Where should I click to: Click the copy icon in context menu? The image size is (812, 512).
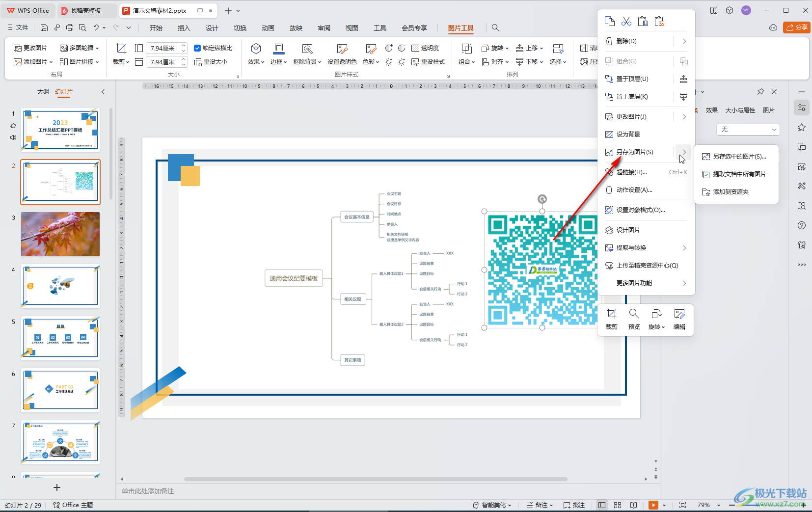pos(610,21)
